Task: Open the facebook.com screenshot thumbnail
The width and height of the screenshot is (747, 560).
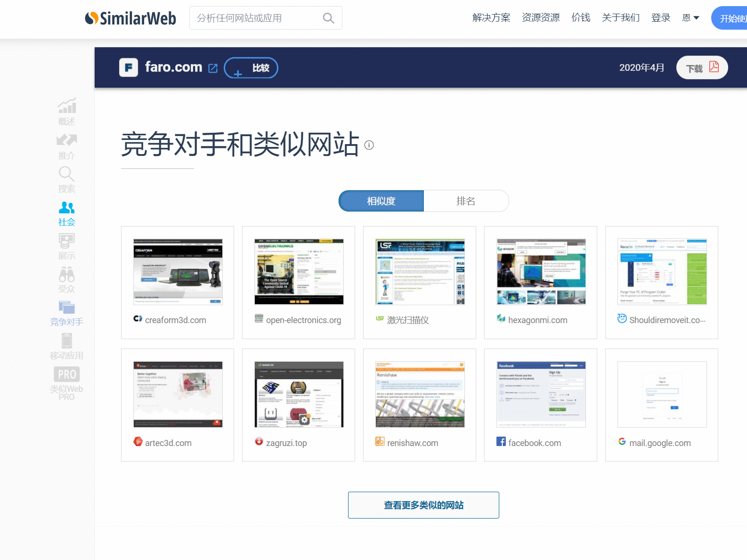Action: pos(541,395)
